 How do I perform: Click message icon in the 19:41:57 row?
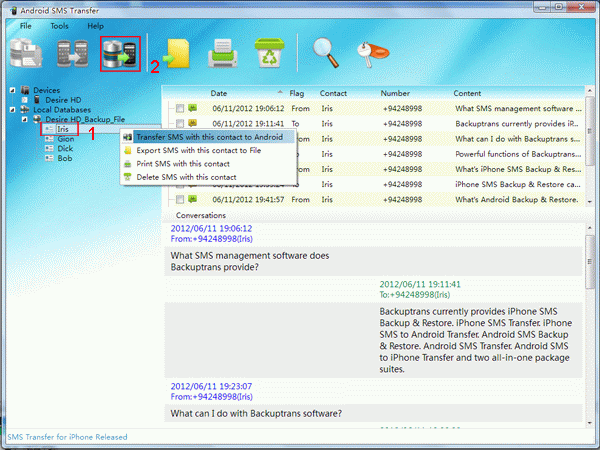click(x=192, y=199)
